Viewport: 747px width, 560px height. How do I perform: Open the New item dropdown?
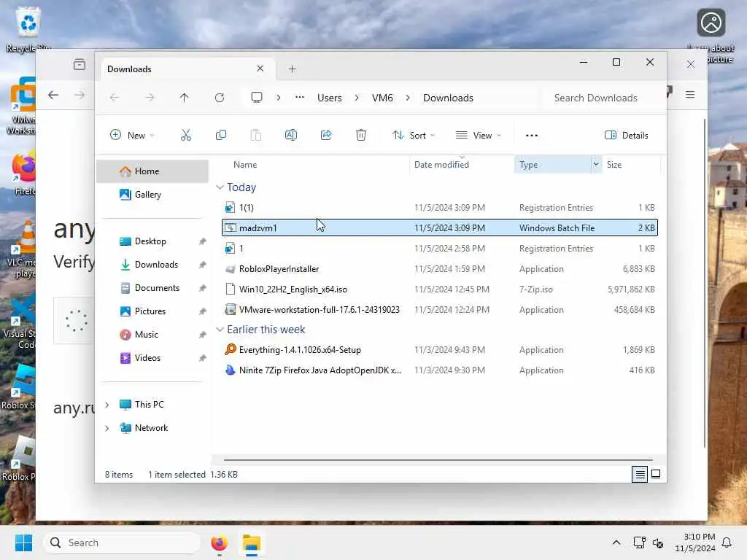tap(133, 135)
